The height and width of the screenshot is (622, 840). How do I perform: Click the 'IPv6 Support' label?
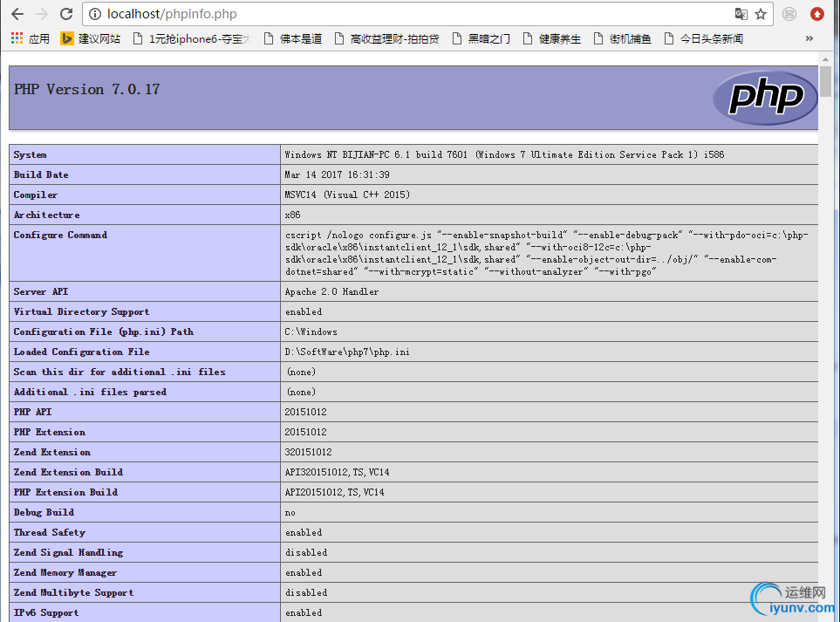(x=46, y=612)
